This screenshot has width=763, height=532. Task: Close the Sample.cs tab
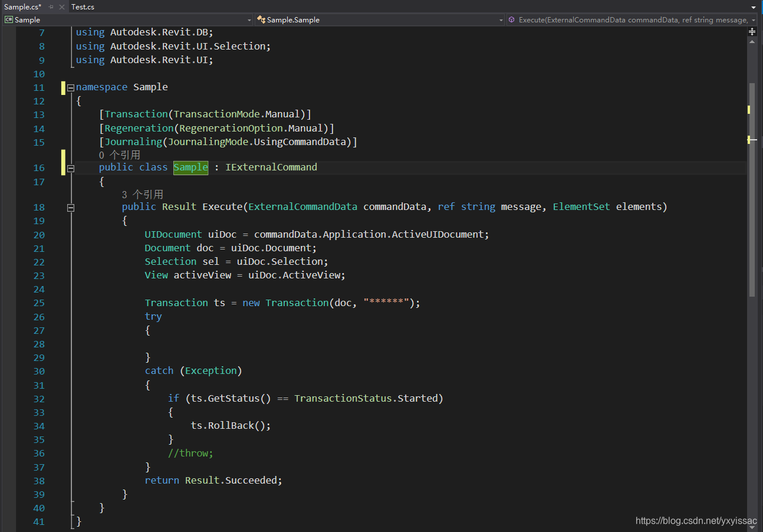62,7
